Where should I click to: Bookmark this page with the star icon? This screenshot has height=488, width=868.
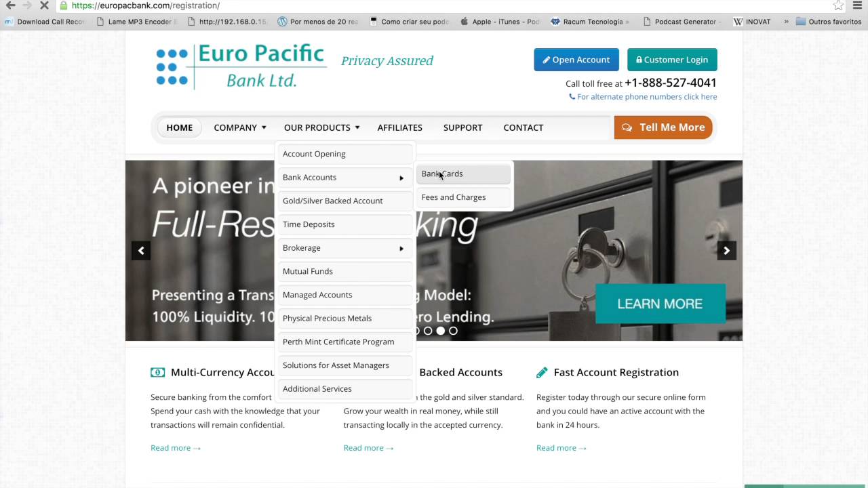coord(839,5)
